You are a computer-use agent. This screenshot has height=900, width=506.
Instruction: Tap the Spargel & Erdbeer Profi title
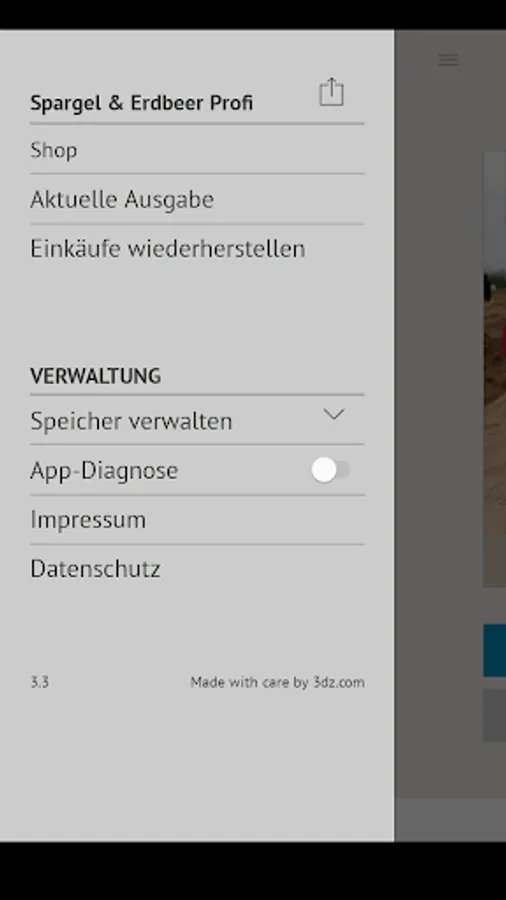coord(141,103)
